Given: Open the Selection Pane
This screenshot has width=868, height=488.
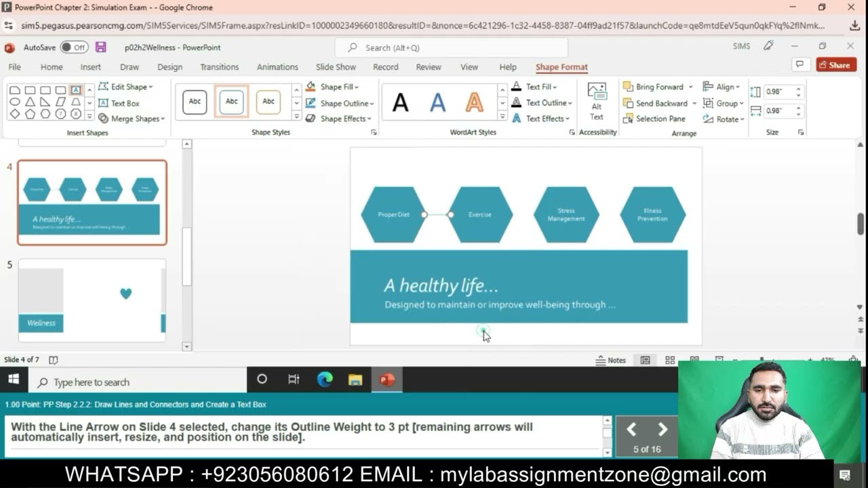Looking at the screenshot, I should (x=654, y=119).
